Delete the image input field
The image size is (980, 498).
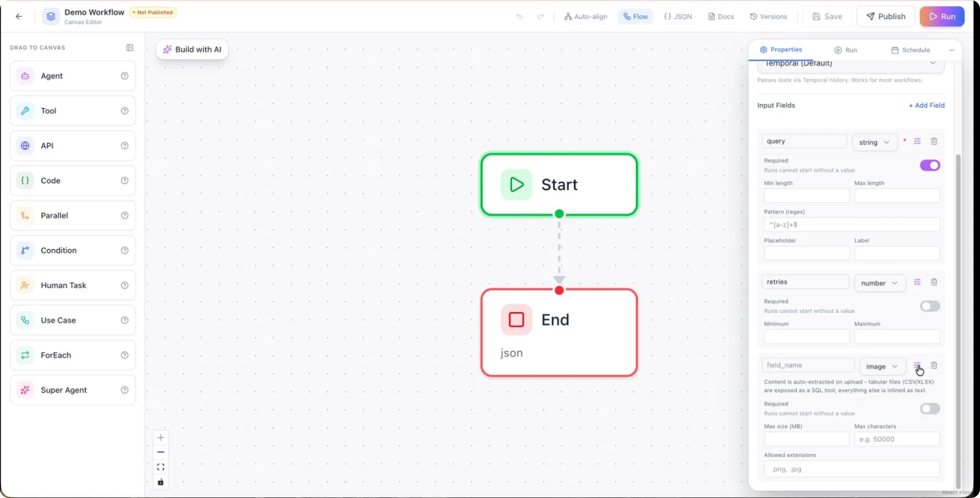coord(934,366)
